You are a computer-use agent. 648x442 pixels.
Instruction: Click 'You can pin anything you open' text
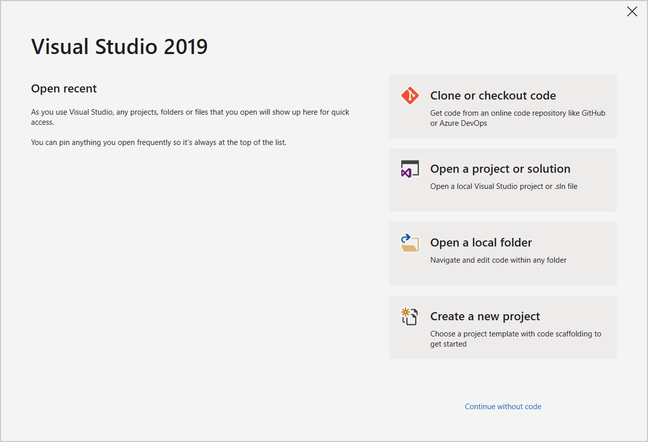(x=159, y=143)
